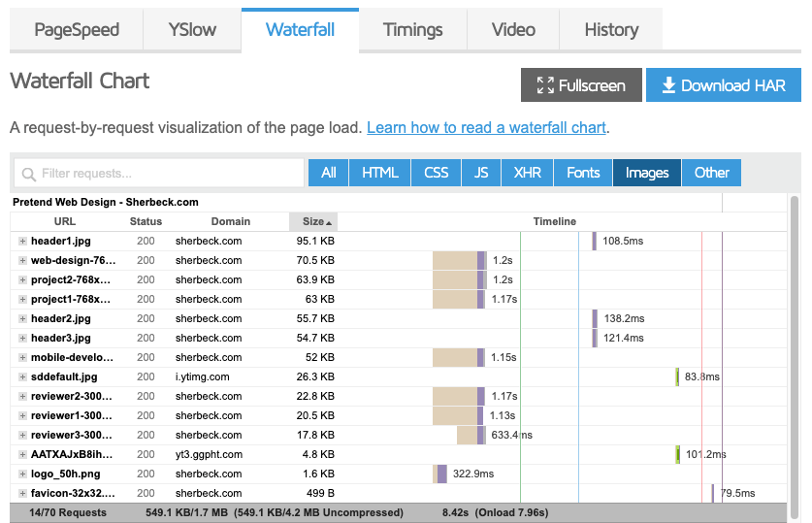Enable the Fonts filter

[x=583, y=173]
